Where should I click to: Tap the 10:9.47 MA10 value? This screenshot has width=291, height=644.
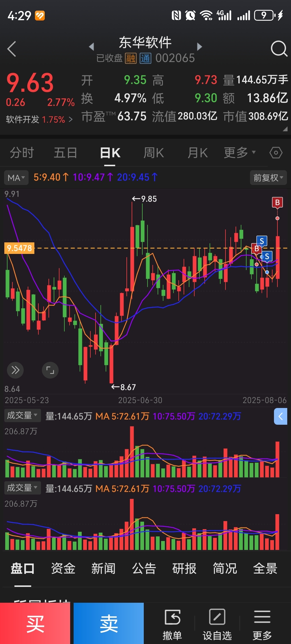(x=93, y=177)
